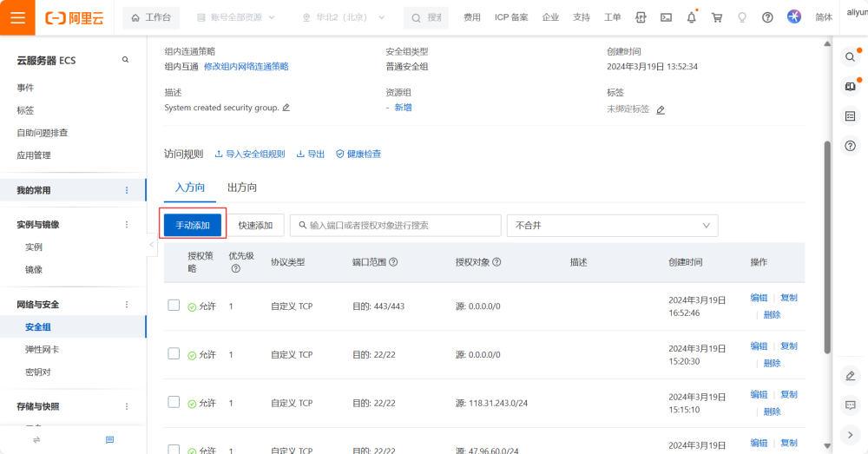The image size is (868, 454).
Task: Open the hamburger main menu
Action: click(x=17, y=17)
